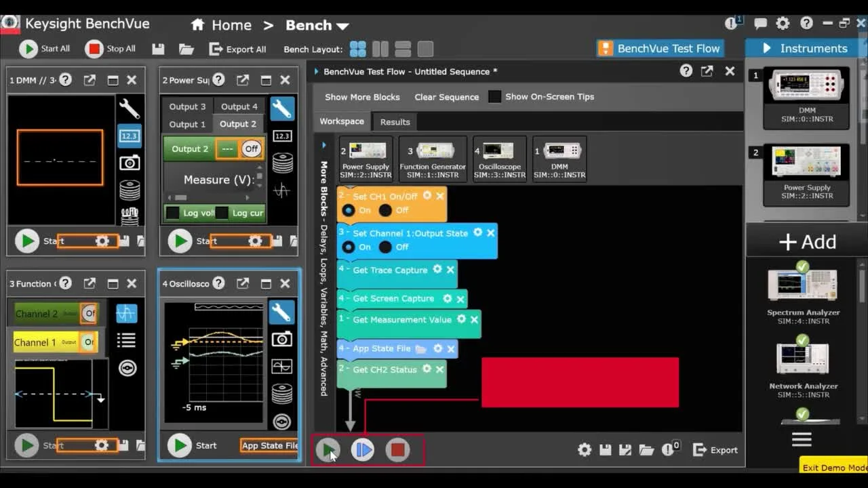Screen dimensions: 868x488
Task: Select On radio for Set CH1 On/Off block
Action: [349, 210]
